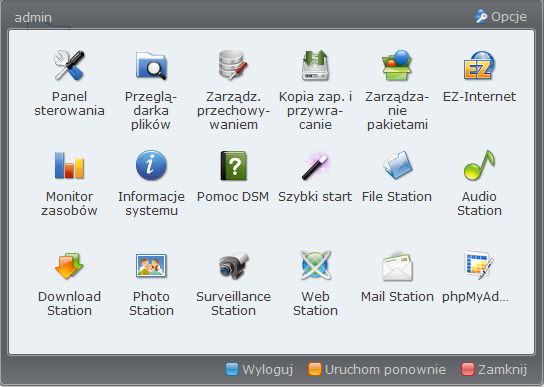The width and height of the screenshot is (544, 387).
Task: Open Monitor zasobów bar chart icon
Action: tap(69, 165)
